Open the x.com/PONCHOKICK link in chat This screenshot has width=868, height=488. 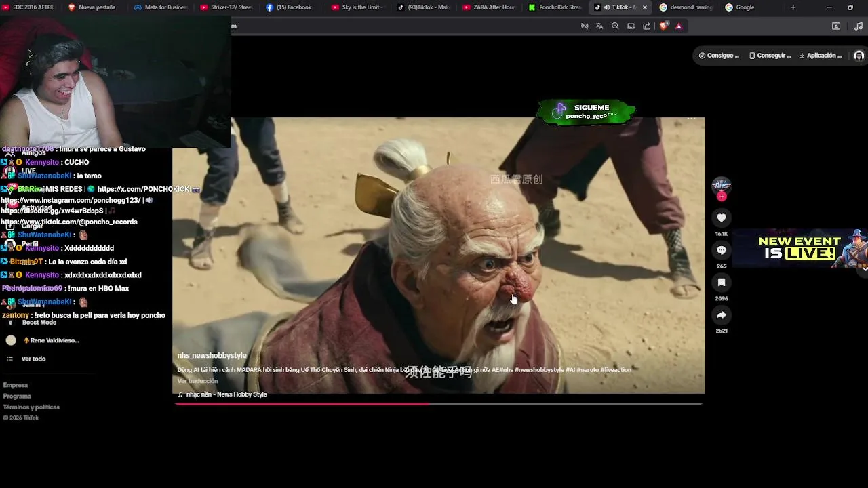coord(143,189)
